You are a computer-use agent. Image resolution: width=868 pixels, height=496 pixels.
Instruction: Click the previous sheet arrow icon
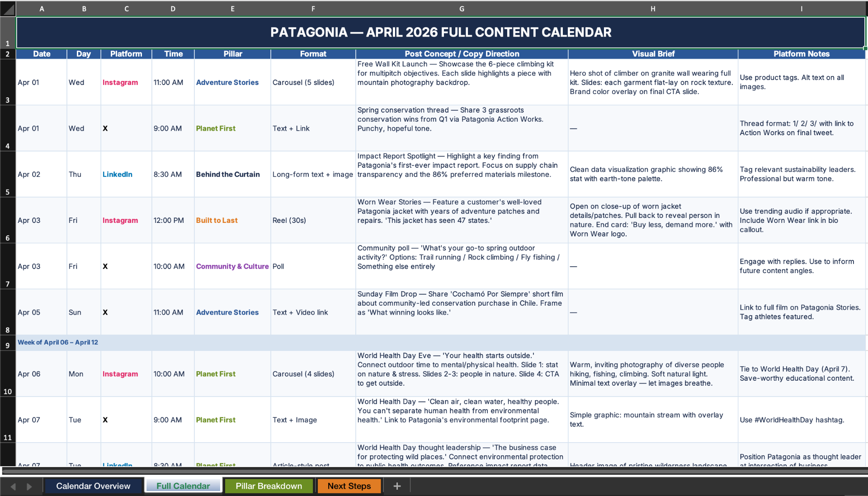13,487
